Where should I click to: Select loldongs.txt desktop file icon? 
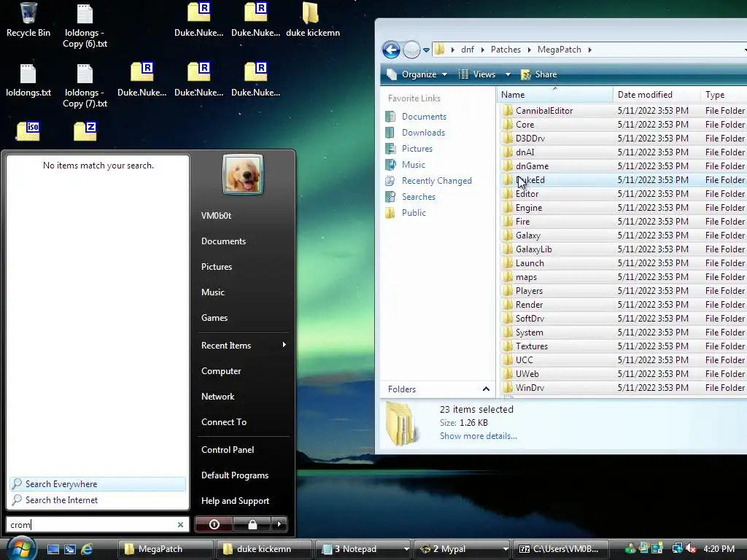coord(28,80)
